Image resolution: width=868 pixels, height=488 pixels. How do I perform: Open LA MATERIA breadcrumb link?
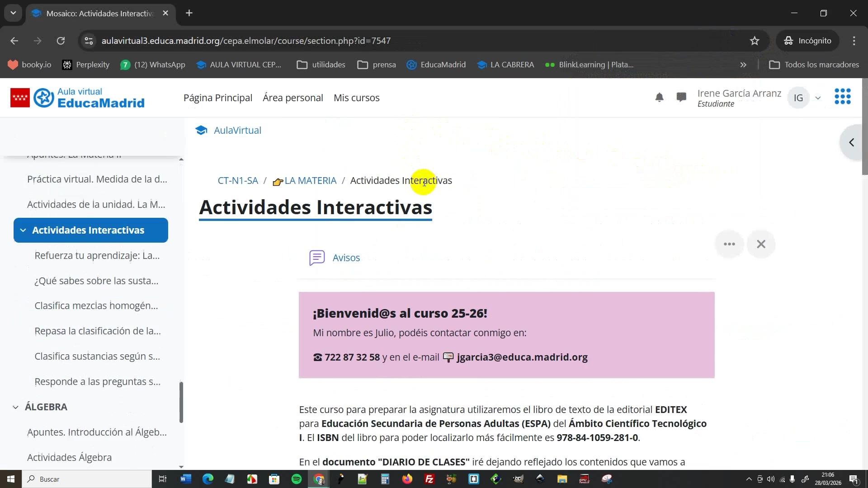coord(310,181)
